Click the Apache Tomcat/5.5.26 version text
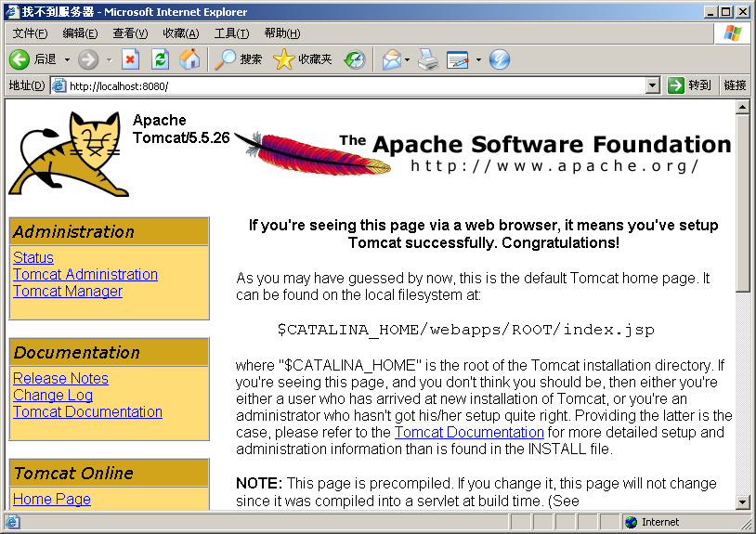This screenshot has width=756, height=534. point(181,129)
